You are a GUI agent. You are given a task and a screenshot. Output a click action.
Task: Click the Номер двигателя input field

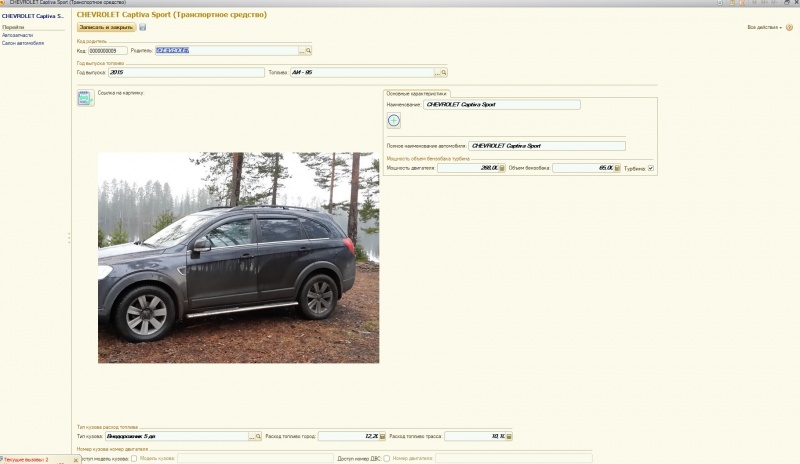coord(514,458)
